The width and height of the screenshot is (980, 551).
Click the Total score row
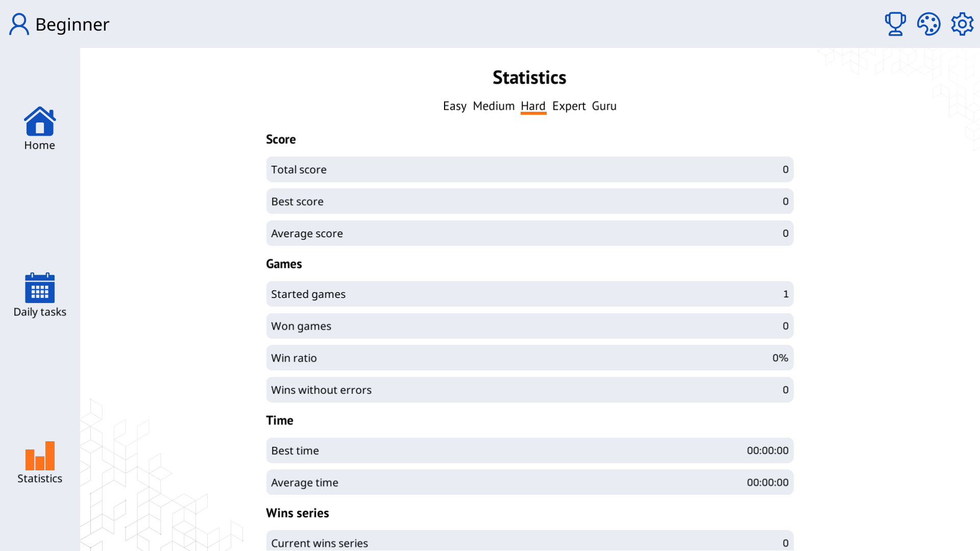coord(529,169)
